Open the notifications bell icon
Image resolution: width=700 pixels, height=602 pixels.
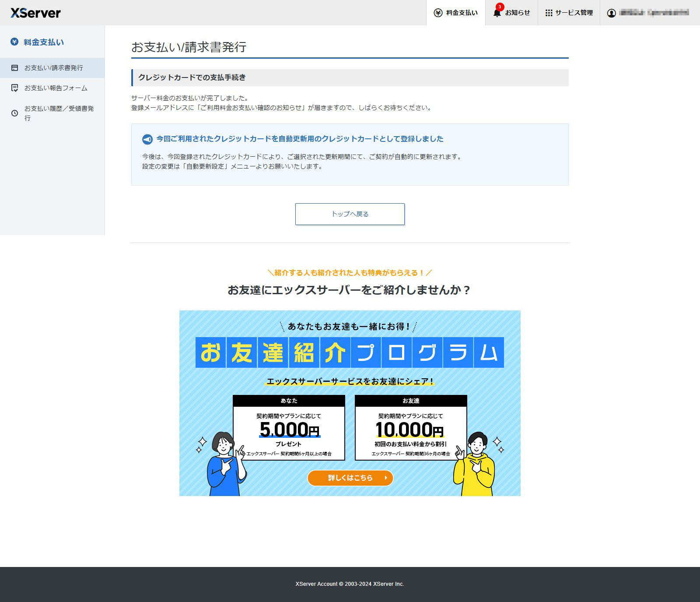click(497, 13)
